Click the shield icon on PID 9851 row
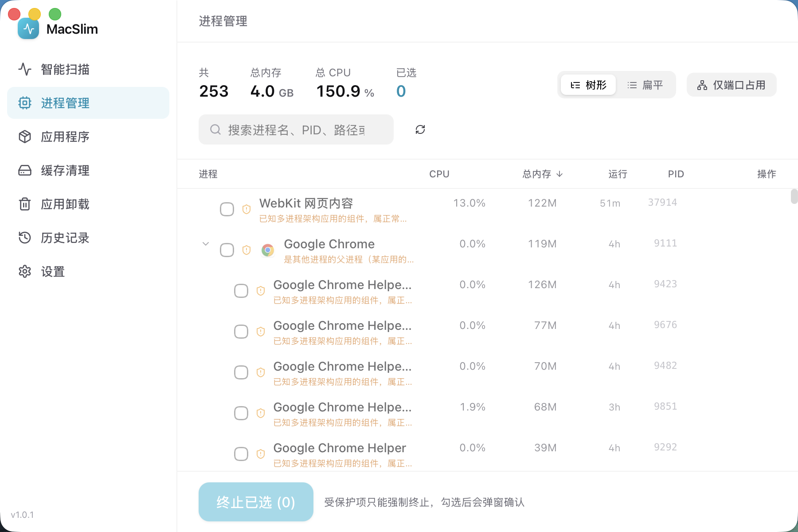Viewport: 798px width, 532px height. [x=261, y=413]
